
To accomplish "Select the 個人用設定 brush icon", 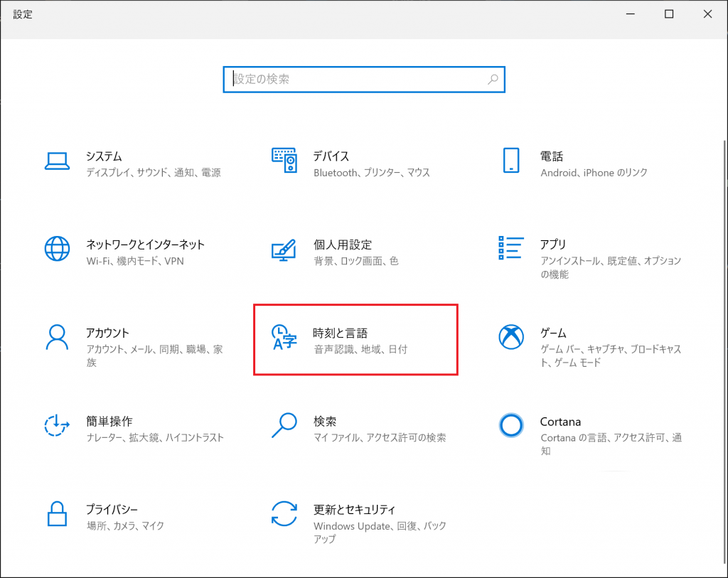I will (284, 249).
